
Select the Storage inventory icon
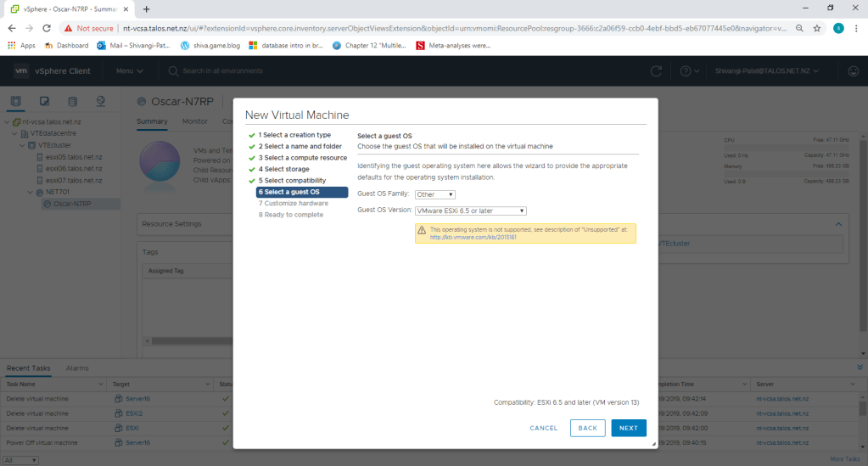[x=73, y=102]
